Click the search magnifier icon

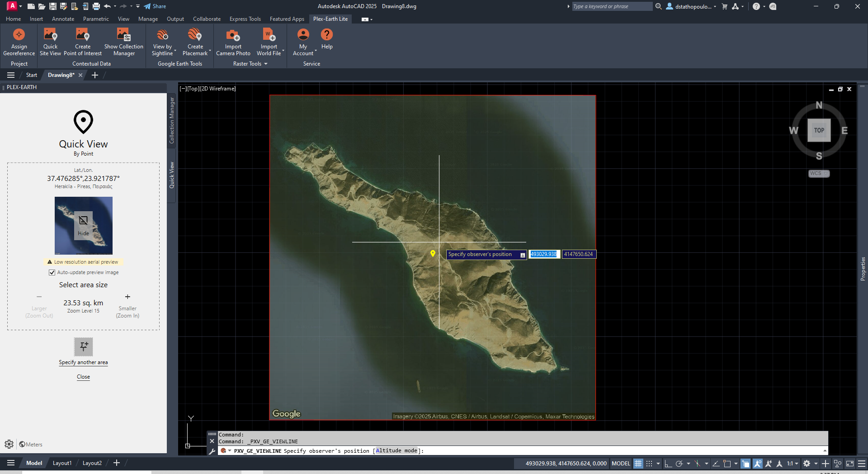point(659,6)
